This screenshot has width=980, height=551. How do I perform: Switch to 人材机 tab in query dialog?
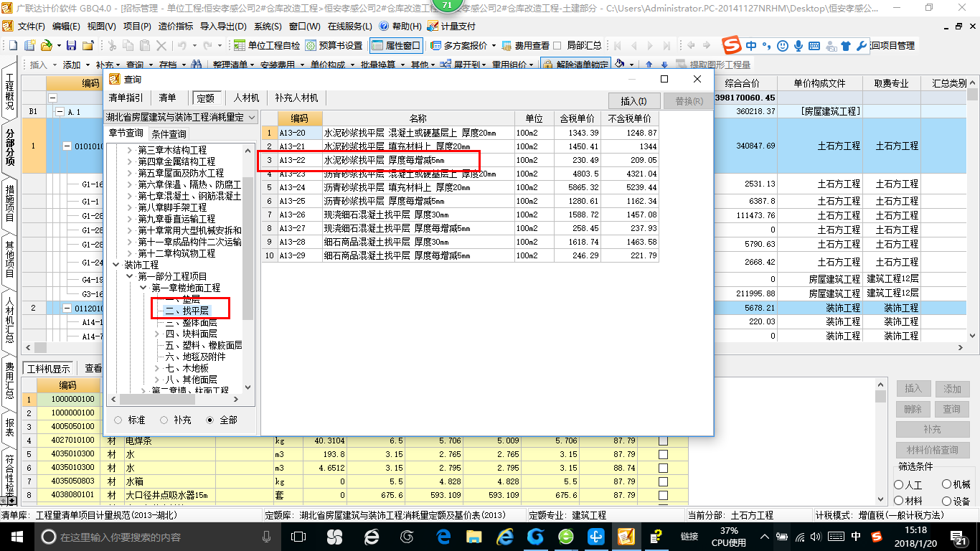coord(247,98)
